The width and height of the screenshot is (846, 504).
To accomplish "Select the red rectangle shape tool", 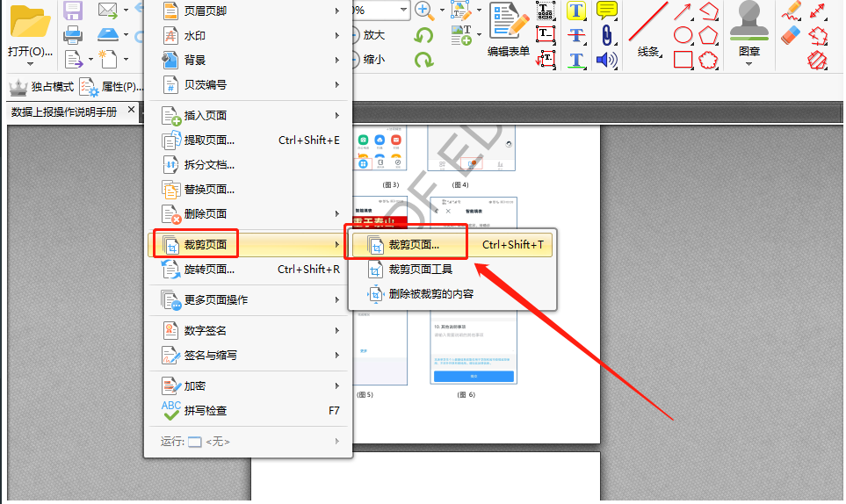I will pos(683,60).
